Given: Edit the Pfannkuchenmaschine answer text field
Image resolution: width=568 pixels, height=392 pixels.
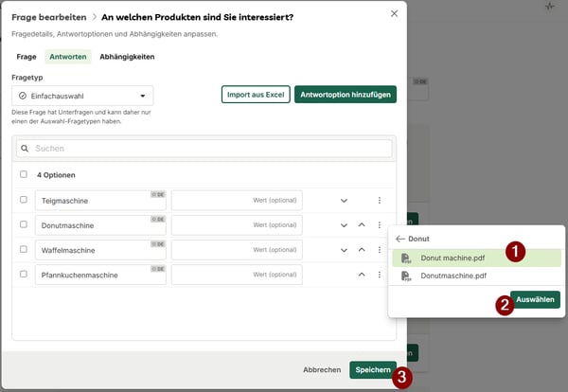Looking at the screenshot, I should (100, 275).
